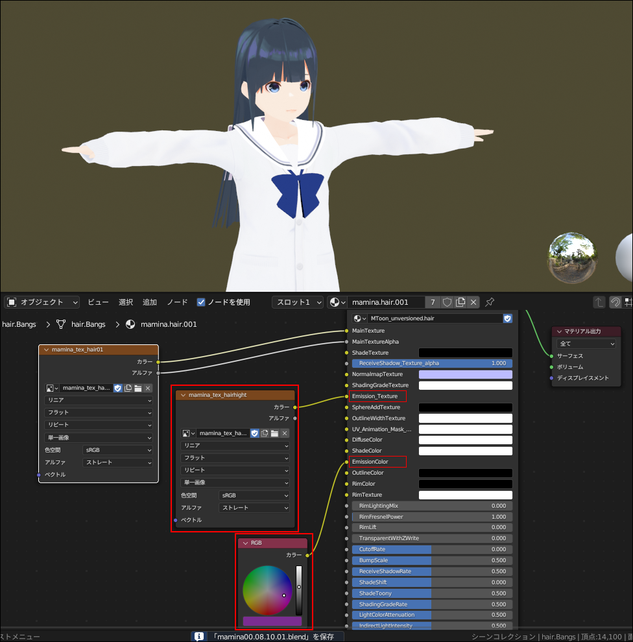Click the サーフェス socket on material output
The height and width of the screenshot is (642, 633).
tap(552, 356)
